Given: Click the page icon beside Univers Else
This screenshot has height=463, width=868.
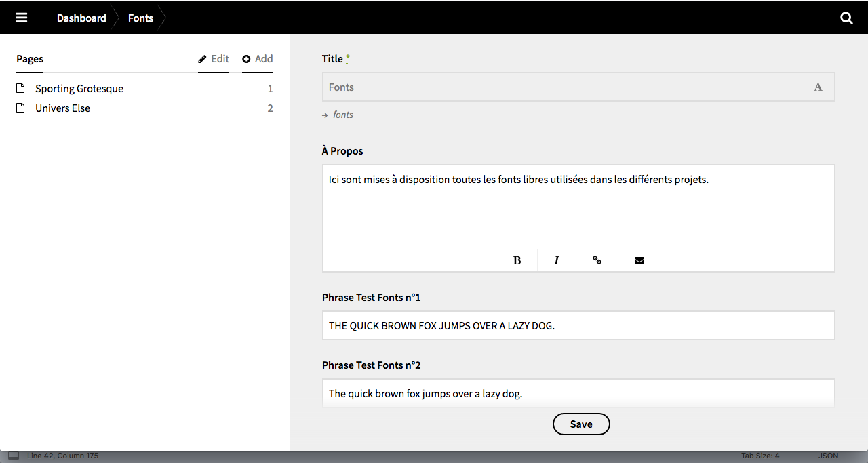Looking at the screenshot, I should 21,108.
